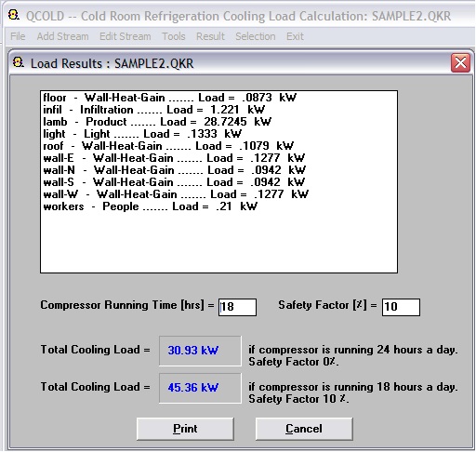Click the Load Results dialog icon
This screenshot has height=452, width=476.
(x=19, y=62)
